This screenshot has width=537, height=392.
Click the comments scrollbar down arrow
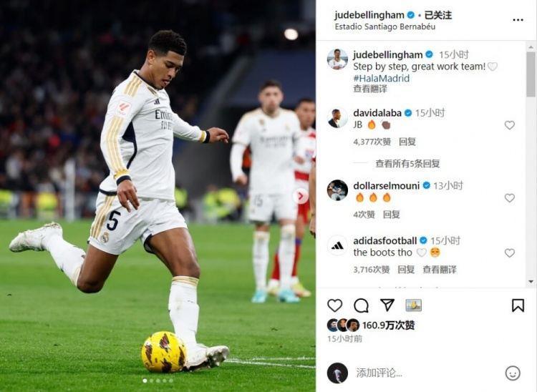click(x=531, y=282)
